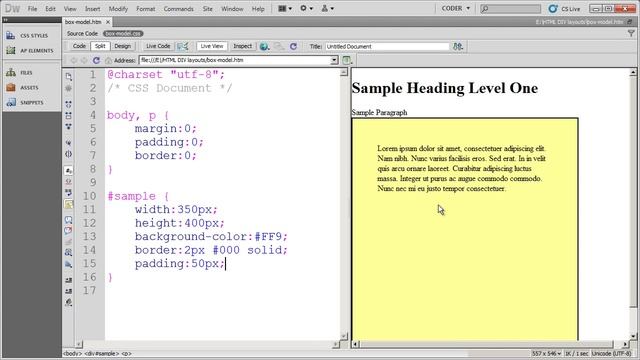
Task: Expand the collapsed panel dock arrows
Action: click(6, 20)
